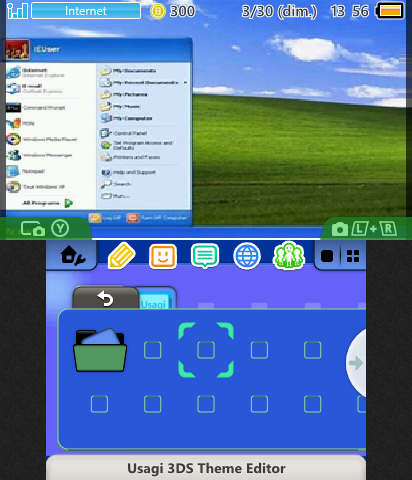This screenshot has width=412, height=480.
Task: Click the battery level indicator
Action: [390, 11]
